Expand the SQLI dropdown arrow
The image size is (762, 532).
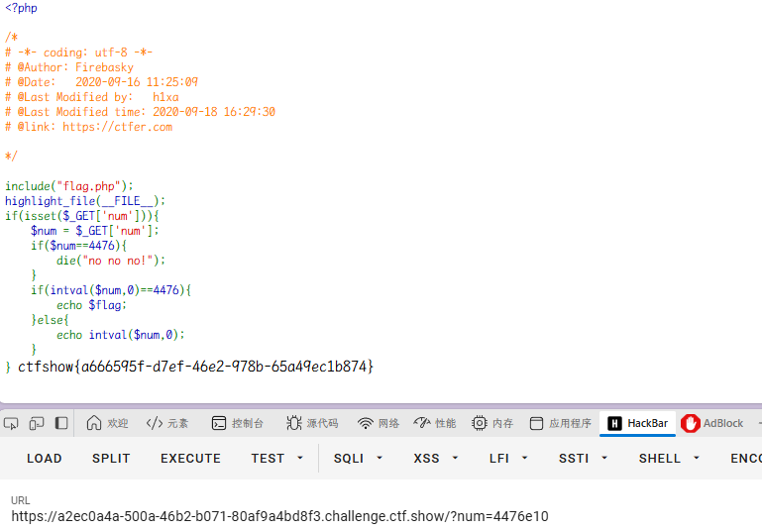[x=380, y=458]
